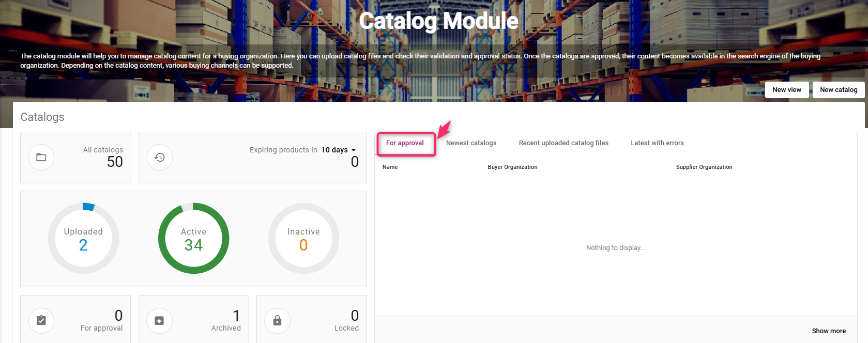
Task: Show the Latest with errors tab
Action: pos(657,143)
